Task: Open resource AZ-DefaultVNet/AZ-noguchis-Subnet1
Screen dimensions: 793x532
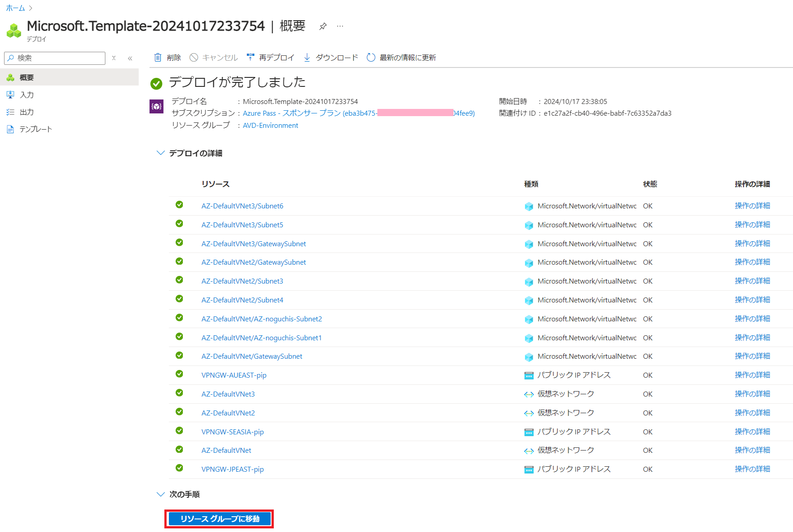Action: pos(262,338)
